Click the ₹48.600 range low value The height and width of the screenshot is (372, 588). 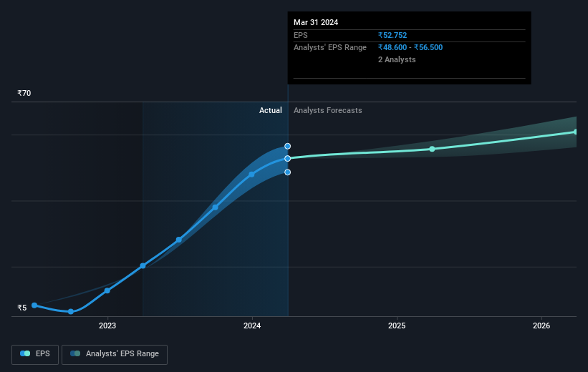(x=392, y=48)
